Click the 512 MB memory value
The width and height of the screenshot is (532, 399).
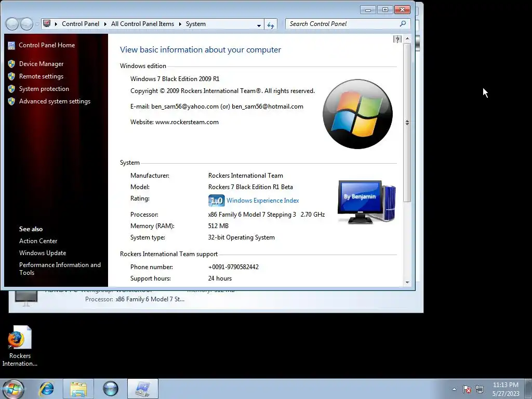[x=218, y=226]
